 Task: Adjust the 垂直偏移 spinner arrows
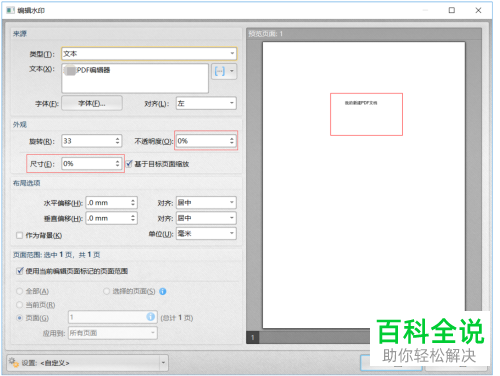tap(133, 218)
